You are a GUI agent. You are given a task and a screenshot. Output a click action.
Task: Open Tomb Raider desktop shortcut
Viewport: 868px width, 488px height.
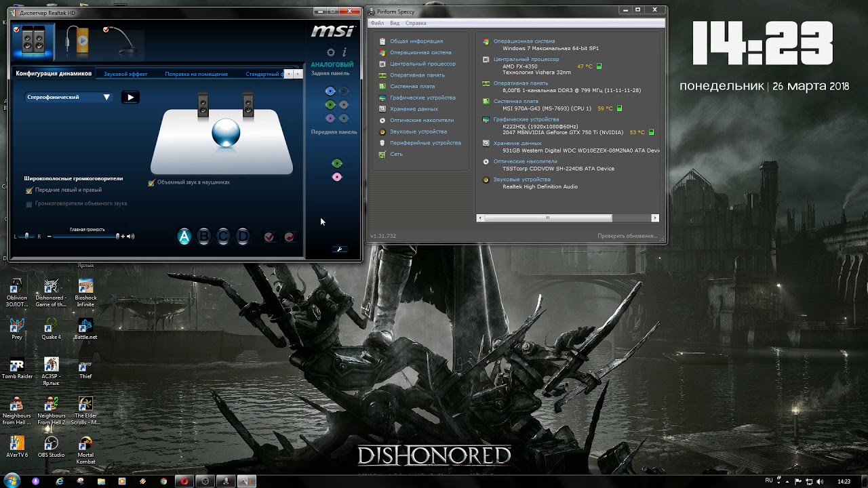click(x=17, y=369)
